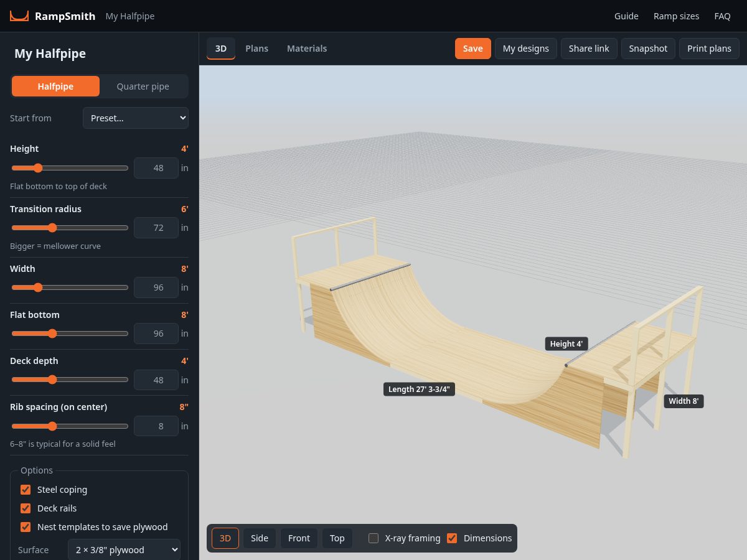Adjust the Rib spacing slider
Image resolution: width=747 pixels, height=560 pixels.
70,426
